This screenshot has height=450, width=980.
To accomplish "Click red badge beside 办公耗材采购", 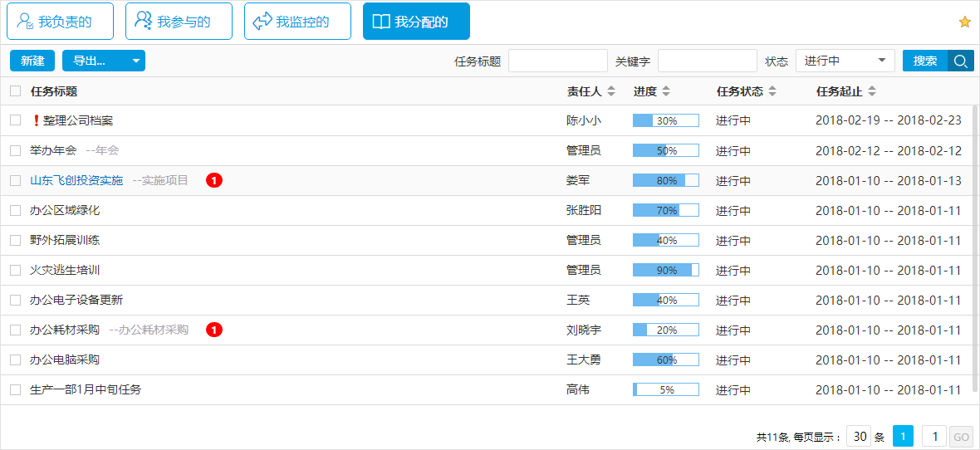I will coord(214,330).
